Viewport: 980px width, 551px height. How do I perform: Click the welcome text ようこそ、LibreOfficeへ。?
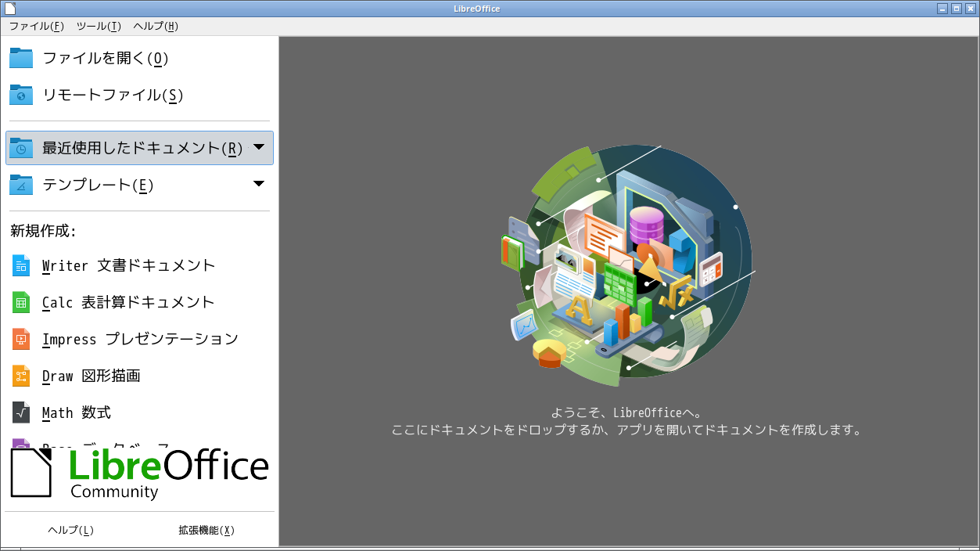(626, 412)
